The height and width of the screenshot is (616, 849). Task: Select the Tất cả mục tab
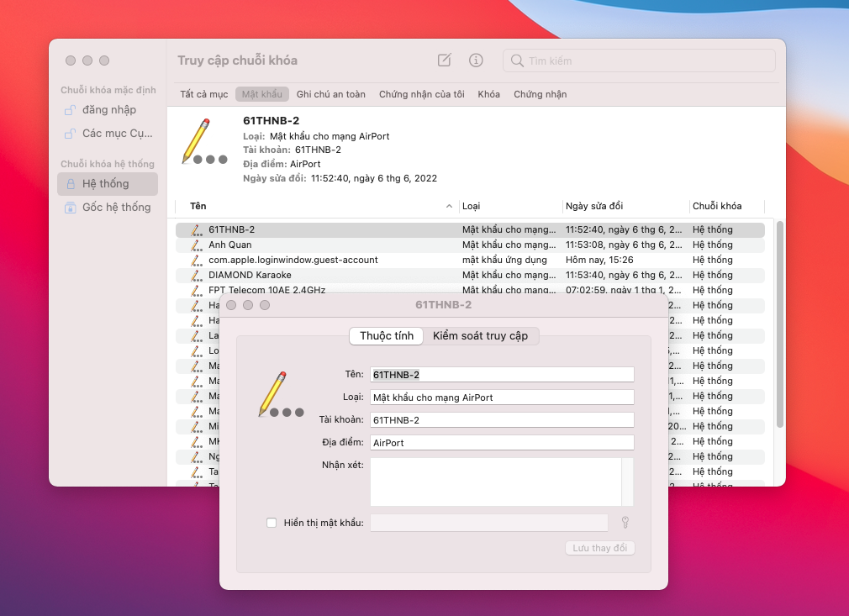[204, 94]
